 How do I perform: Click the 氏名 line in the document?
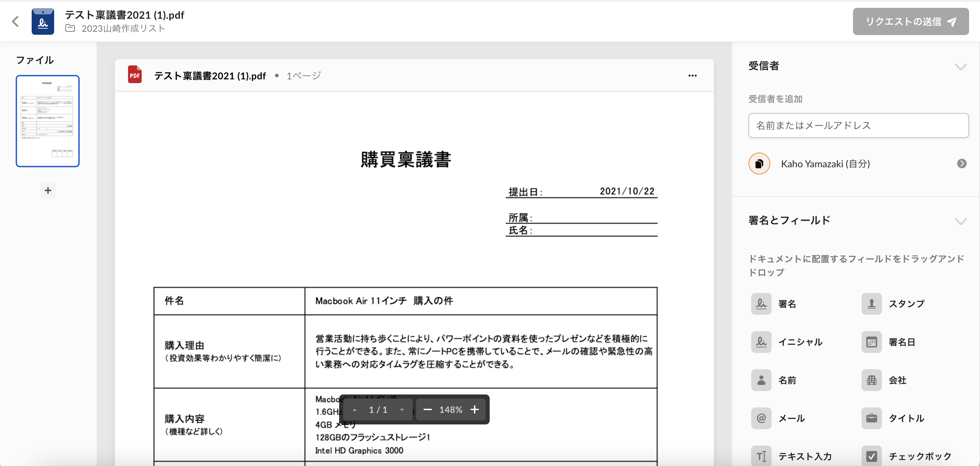coord(581,230)
